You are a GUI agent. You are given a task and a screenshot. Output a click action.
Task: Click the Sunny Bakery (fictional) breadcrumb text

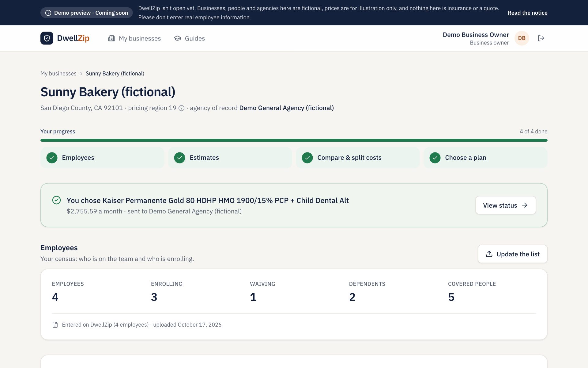tap(115, 74)
